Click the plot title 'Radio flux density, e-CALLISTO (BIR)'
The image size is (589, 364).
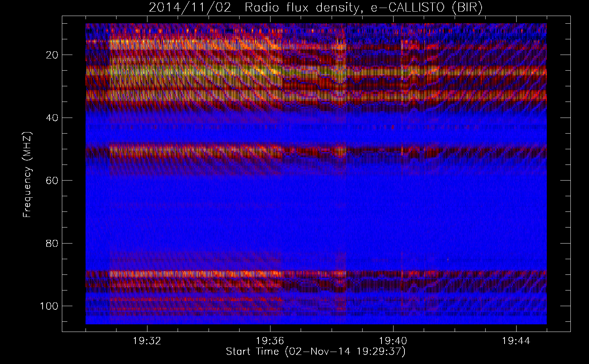pyautogui.click(x=364, y=8)
